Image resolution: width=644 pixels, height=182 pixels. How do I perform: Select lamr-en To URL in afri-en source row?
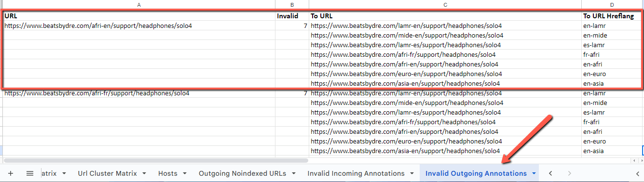(445, 26)
